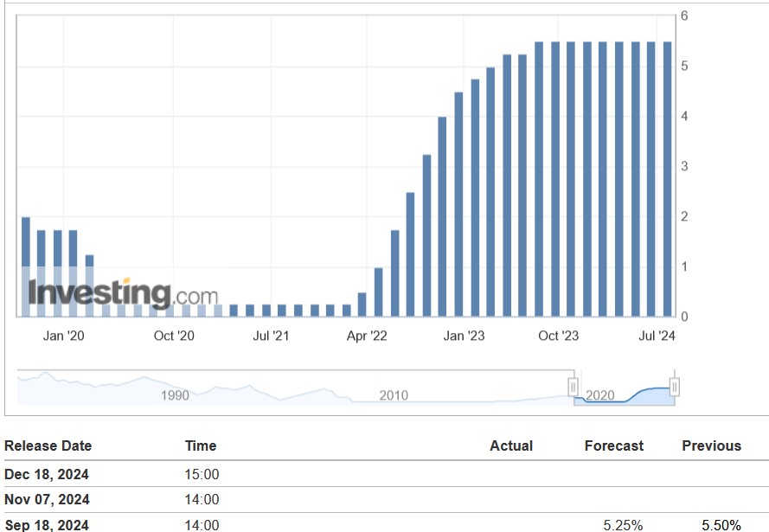Click the Release Date column header
769x532 pixels.
[x=48, y=445]
